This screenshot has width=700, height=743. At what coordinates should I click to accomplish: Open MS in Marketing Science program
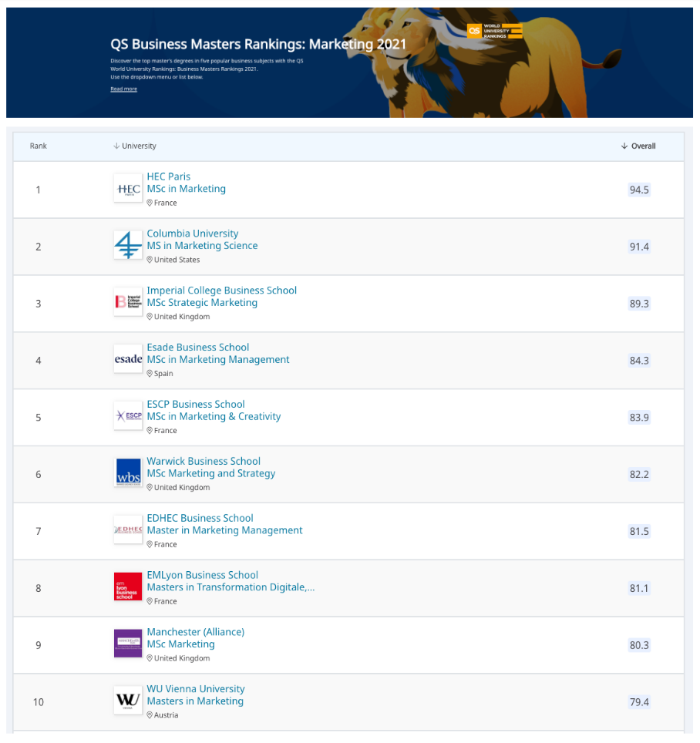(203, 245)
